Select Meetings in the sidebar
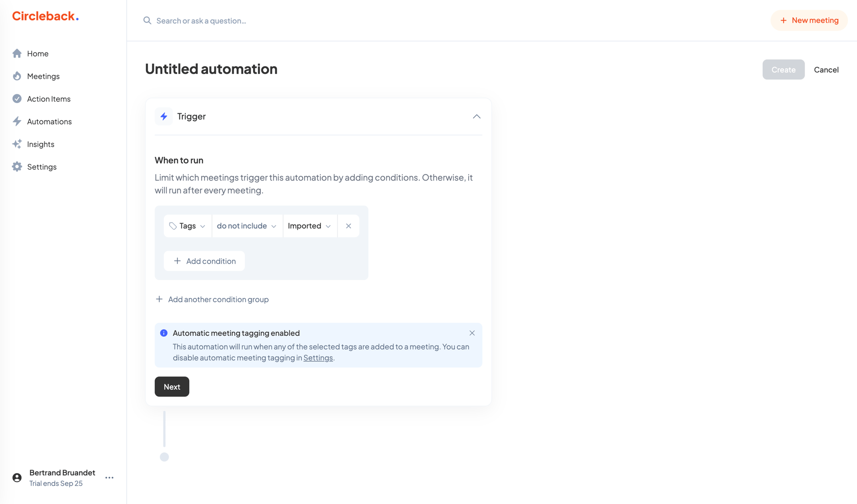The image size is (857, 504). point(43,76)
